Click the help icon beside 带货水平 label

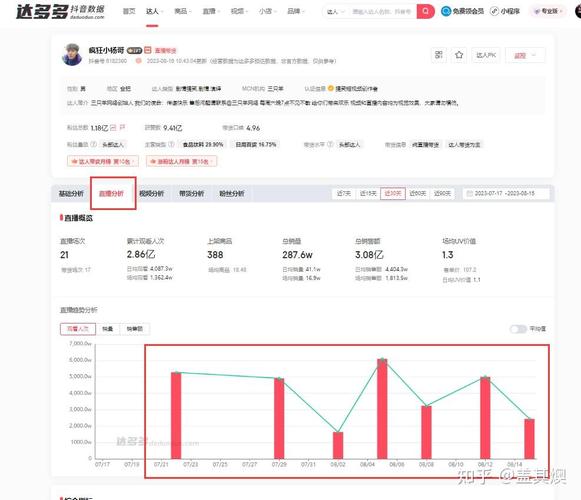[x=330, y=144]
